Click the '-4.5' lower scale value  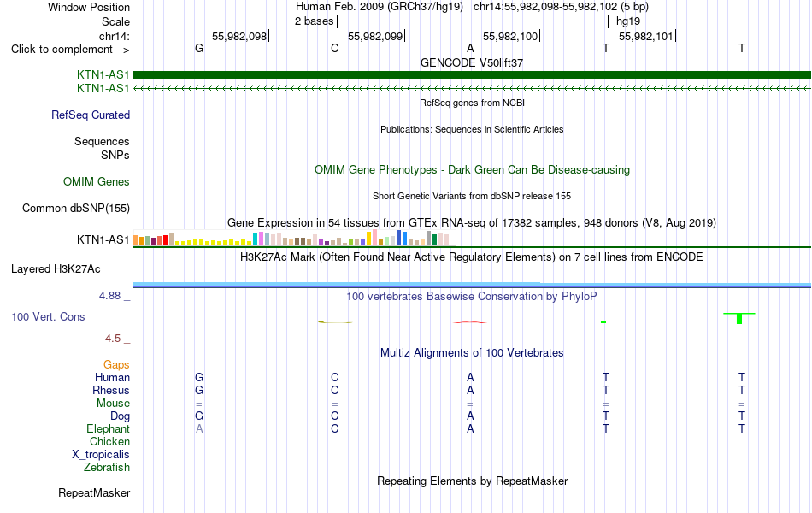click(111, 339)
